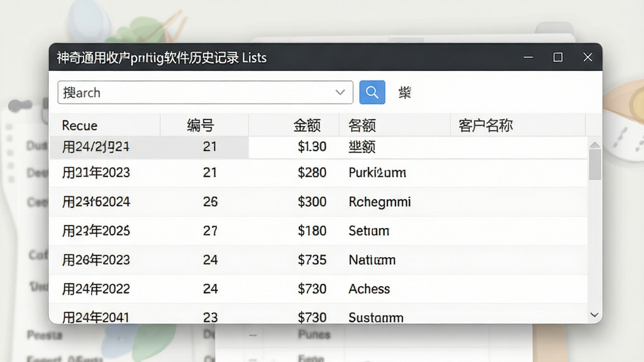Select the date cell ending in 2025
The width and height of the screenshot is (644, 362).
click(x=96, y=231)
